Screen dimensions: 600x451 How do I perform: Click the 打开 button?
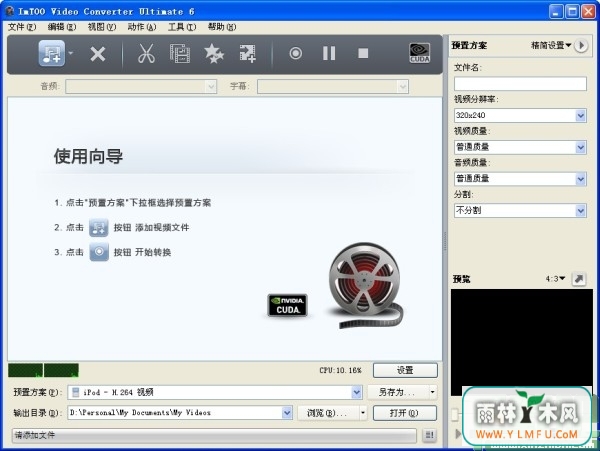(404, 413)
